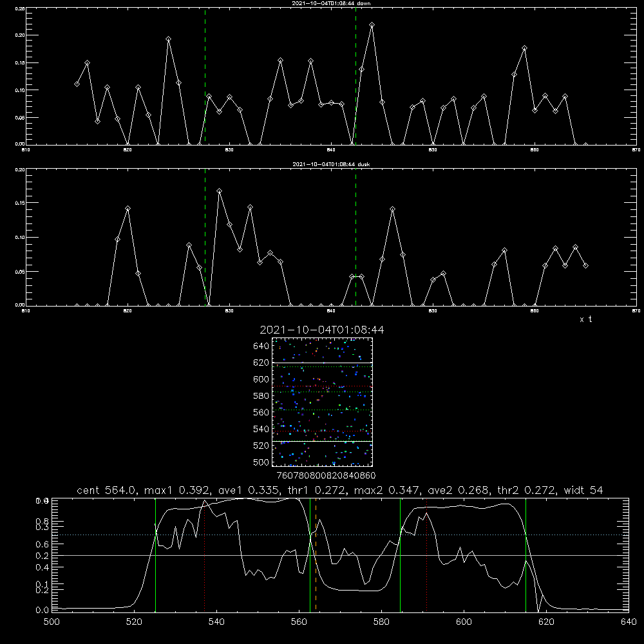Image resolution: width=644 pixels, height=644 pixels.
Task: Click the solid green line near 615 in bottom plot
Action: pos(526,554)
